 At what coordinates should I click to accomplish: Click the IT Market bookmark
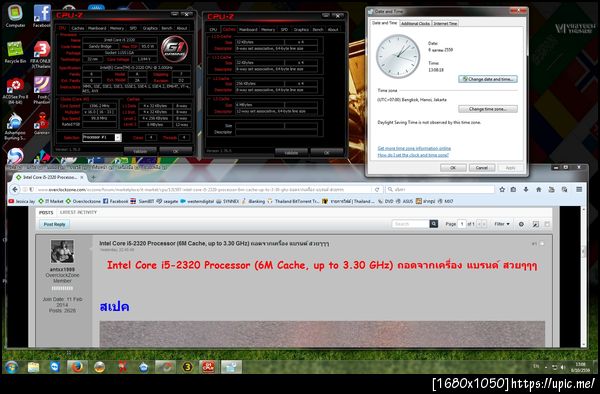(51, 201)
